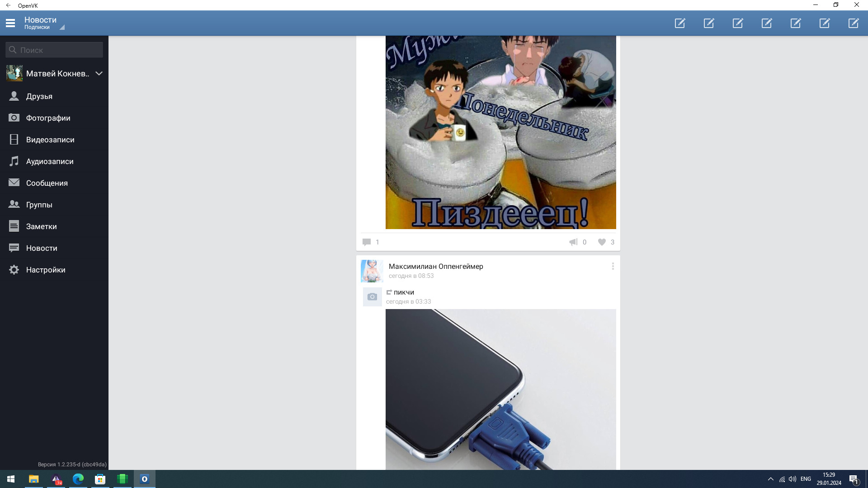
Task: Open the пикчи reposted group link
Action: coord(404,292)
